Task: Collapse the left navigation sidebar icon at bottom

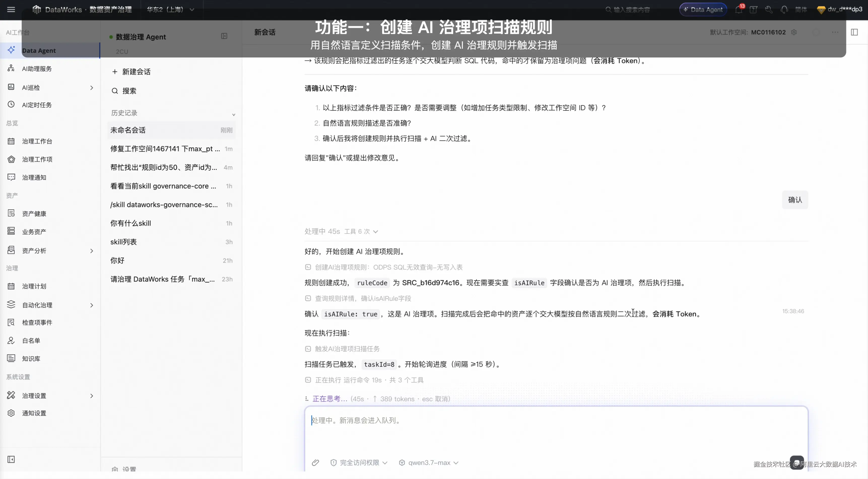Action: point(11,459)
